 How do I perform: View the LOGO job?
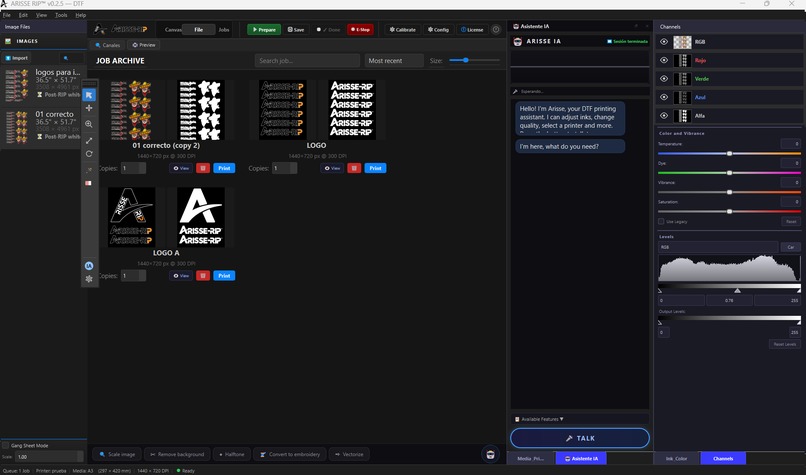tap(332, 168)
